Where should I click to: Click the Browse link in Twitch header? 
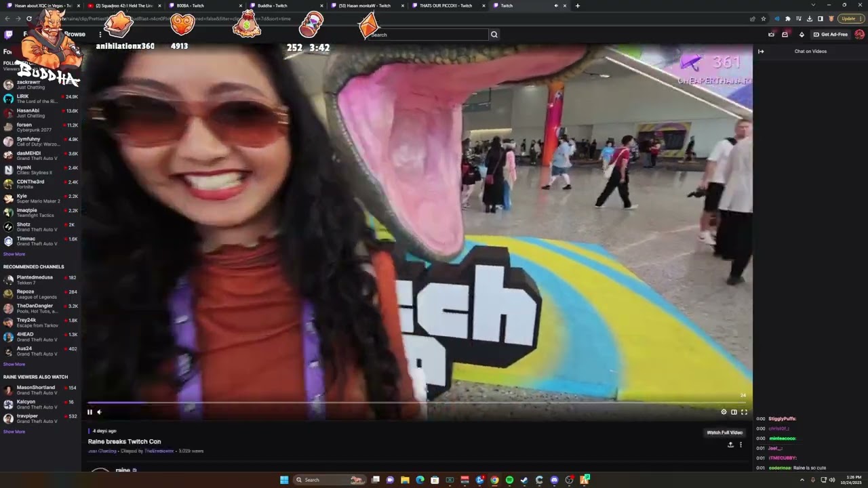click(75, 35)
